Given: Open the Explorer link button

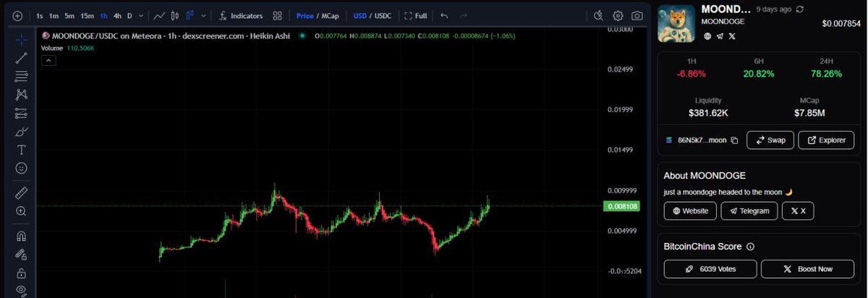Looking at the screenshot, I should (x=826, y=140).
